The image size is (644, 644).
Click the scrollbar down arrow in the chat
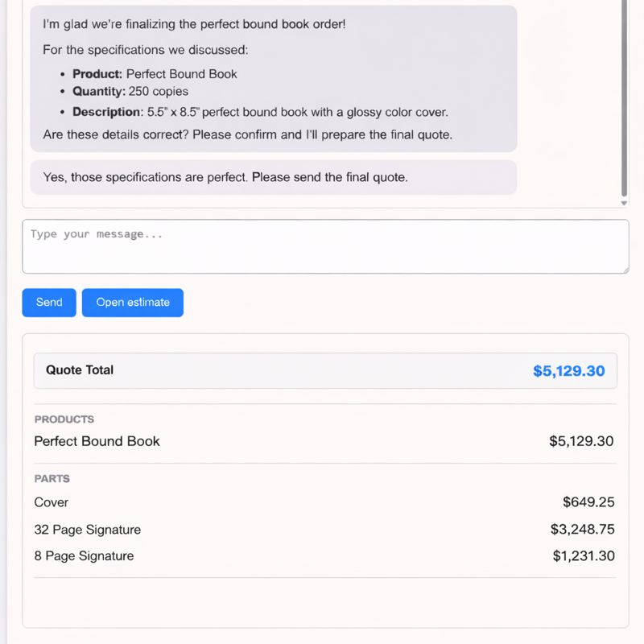click(624, 202)
